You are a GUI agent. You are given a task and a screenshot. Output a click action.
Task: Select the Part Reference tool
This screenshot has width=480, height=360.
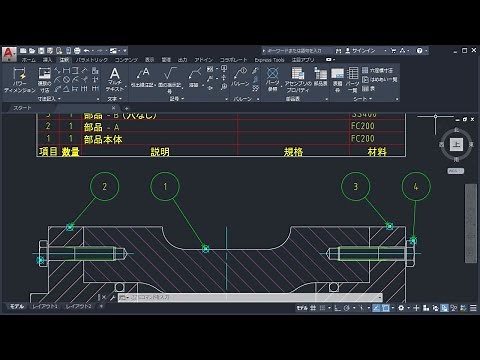coord(272,79)
